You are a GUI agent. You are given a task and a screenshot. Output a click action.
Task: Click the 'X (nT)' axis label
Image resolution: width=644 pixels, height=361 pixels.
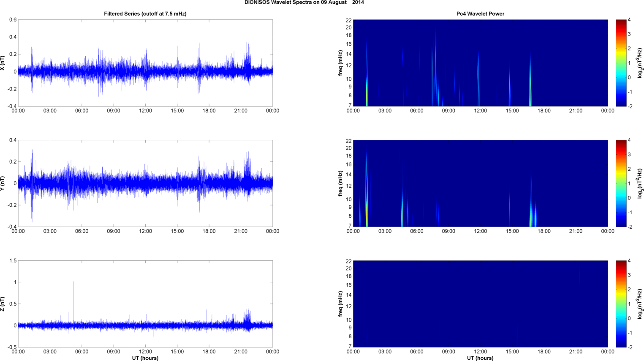(3, 63)
